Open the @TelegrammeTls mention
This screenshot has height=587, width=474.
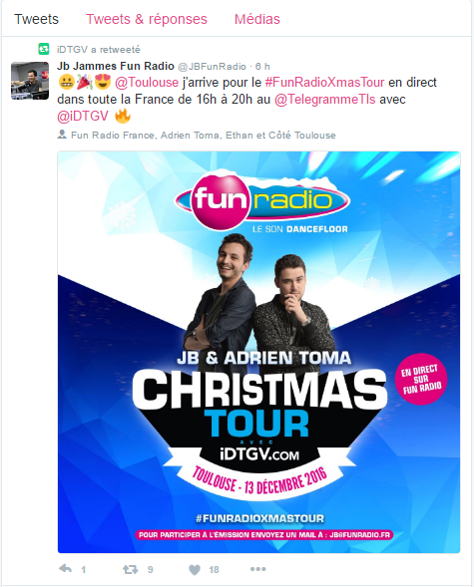325,99
